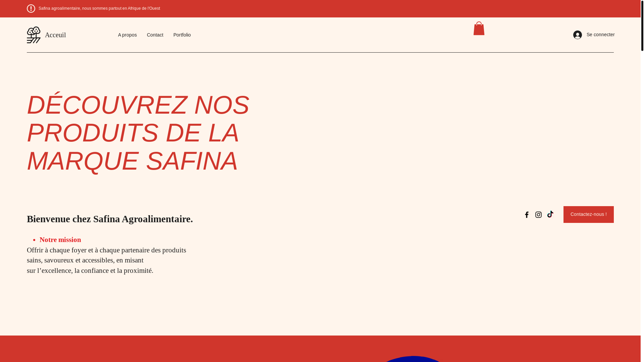The image size is (644, 362).
Task: Click the Bienvenue chez Safina Agroalimentaire heading
Action: (110, 219)
